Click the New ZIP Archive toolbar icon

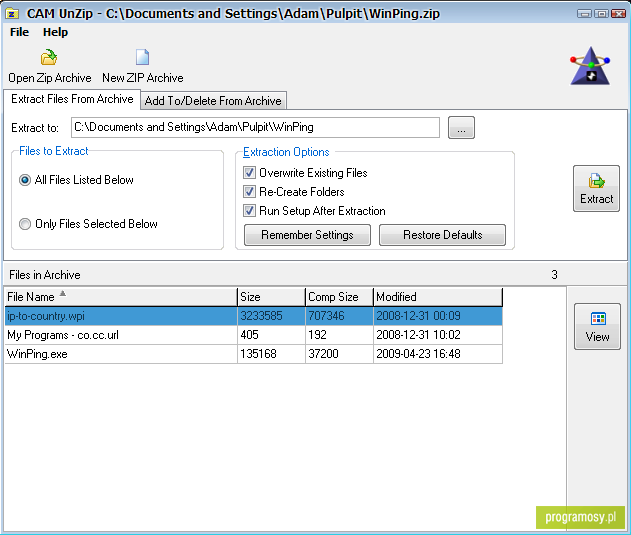coord(142,58)
